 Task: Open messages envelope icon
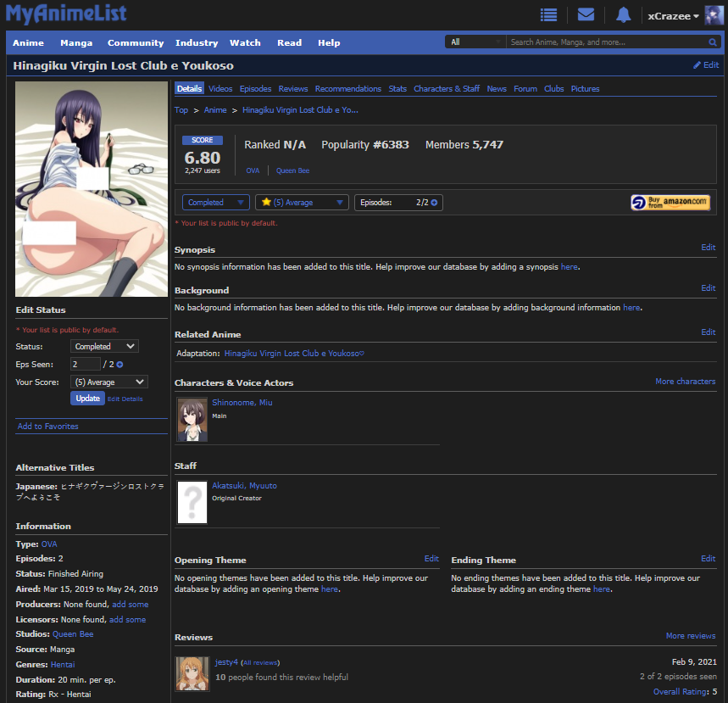click(586, 14)
